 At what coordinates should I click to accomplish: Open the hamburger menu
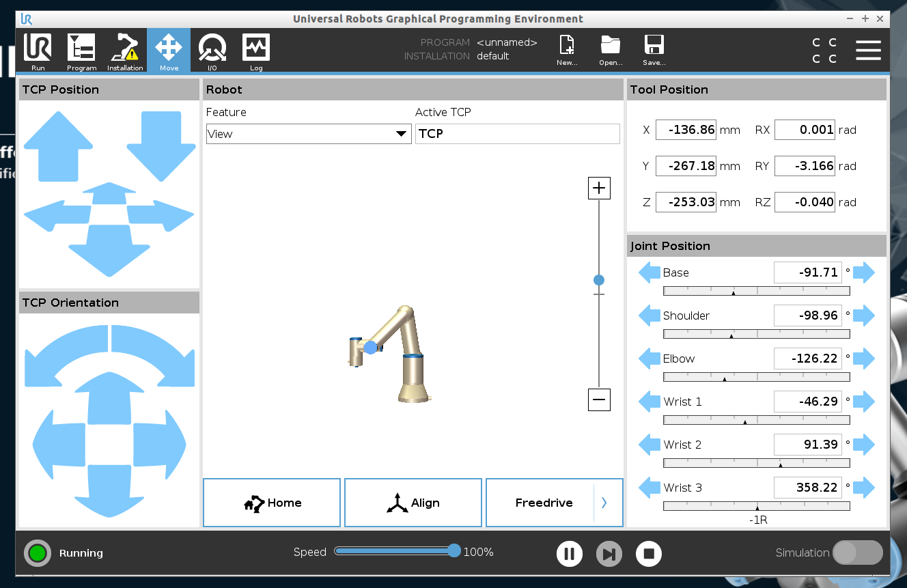[868, 51]
